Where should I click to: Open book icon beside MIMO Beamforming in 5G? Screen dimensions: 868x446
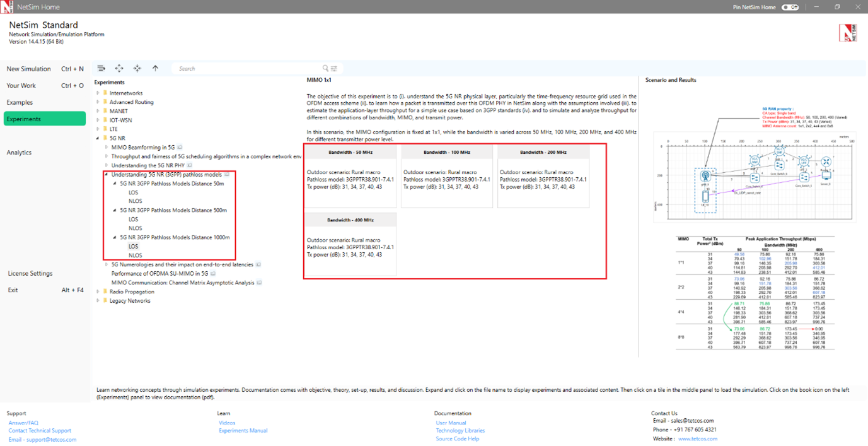click(180, 147)
